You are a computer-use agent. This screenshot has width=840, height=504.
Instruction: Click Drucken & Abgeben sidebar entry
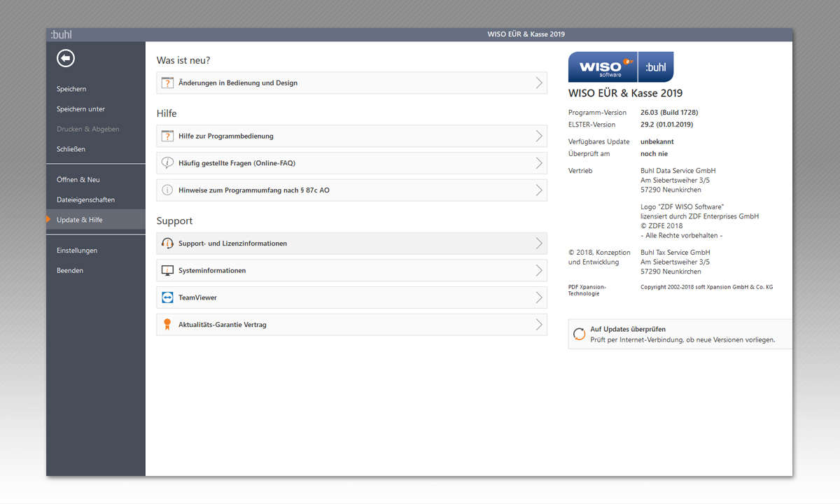[x=88, y=129]
